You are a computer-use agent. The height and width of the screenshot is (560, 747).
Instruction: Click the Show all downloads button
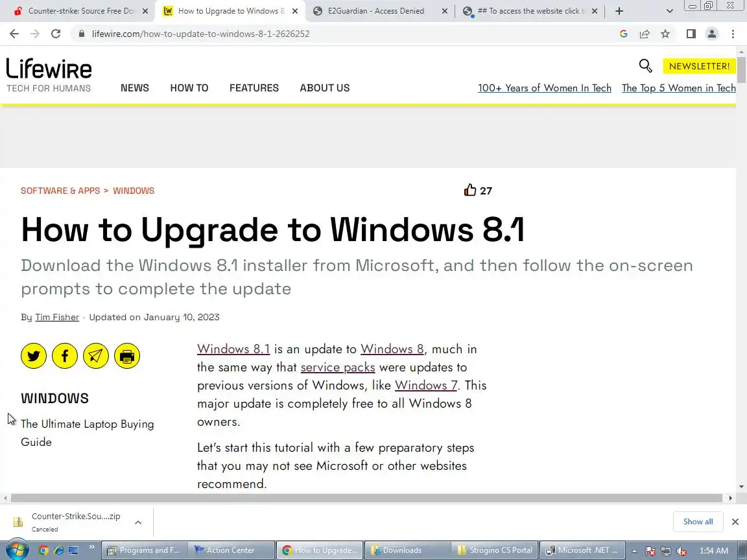[698, 521]
